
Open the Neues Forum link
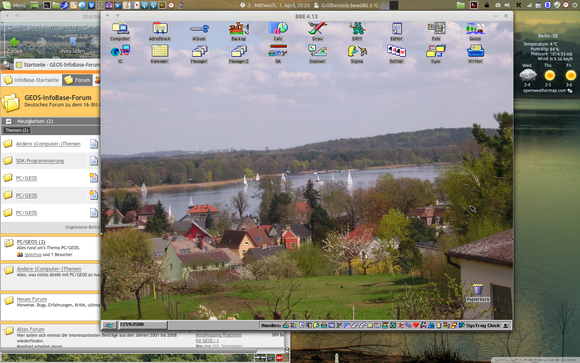pyautogui.click(x=32, y=299)
